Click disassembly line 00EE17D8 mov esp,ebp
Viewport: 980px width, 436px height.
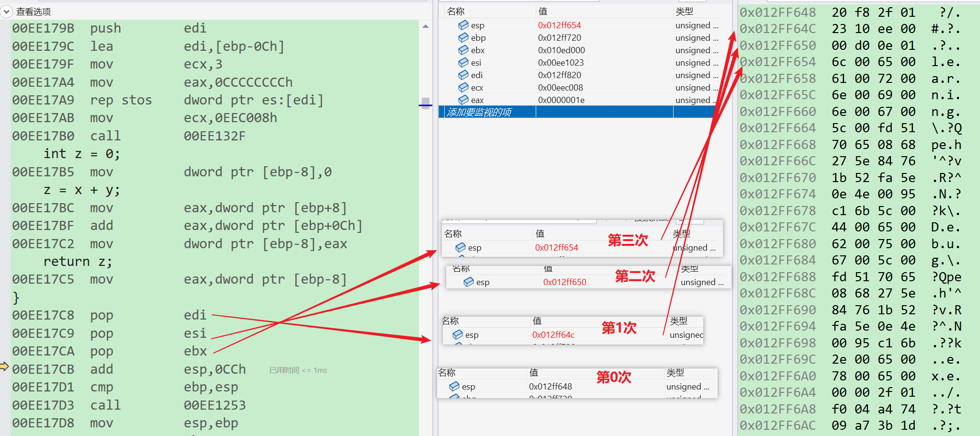(x=125, y=423)
